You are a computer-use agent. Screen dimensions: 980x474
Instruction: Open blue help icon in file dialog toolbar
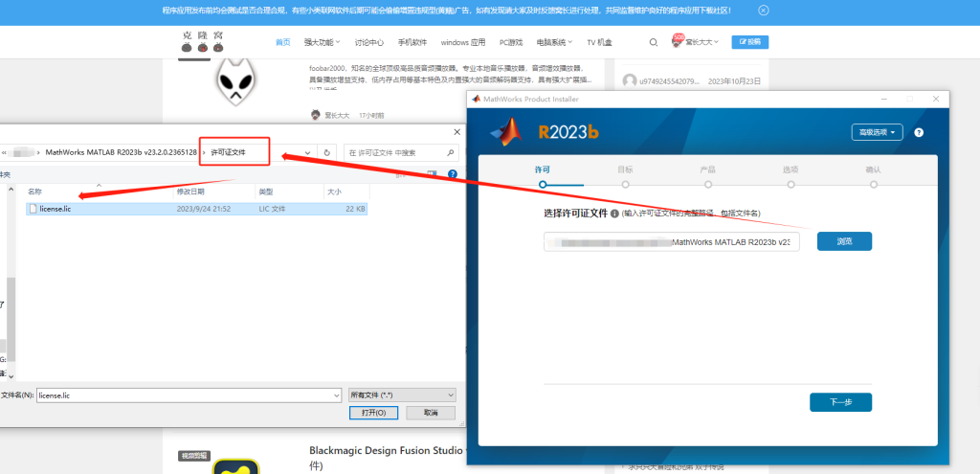453,174
